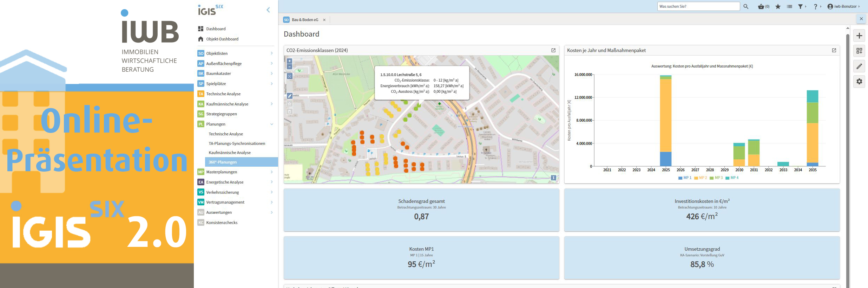Expand the Kaufmännische Analyse module arrow

click(x=272, y=104)
